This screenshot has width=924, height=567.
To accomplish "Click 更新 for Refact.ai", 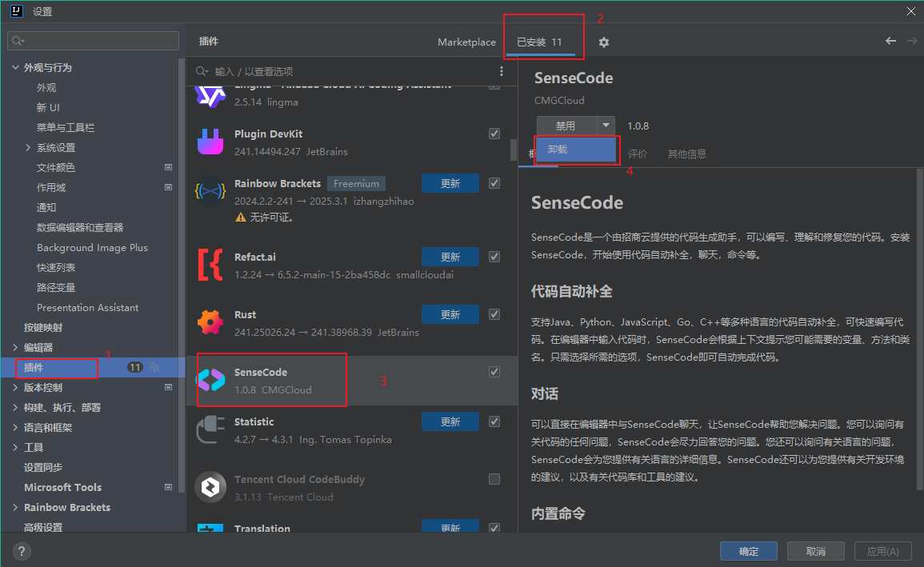I will point(450,257).
